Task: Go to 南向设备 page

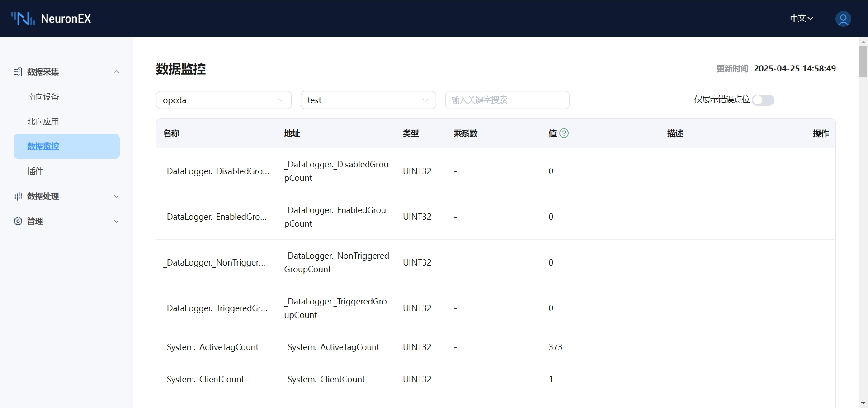Action: pos(43,97)
